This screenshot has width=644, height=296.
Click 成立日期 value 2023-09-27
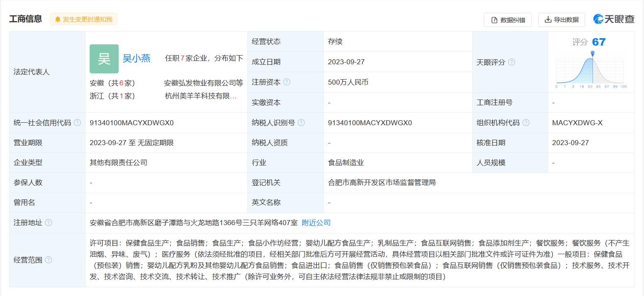(x=346, y=62)
